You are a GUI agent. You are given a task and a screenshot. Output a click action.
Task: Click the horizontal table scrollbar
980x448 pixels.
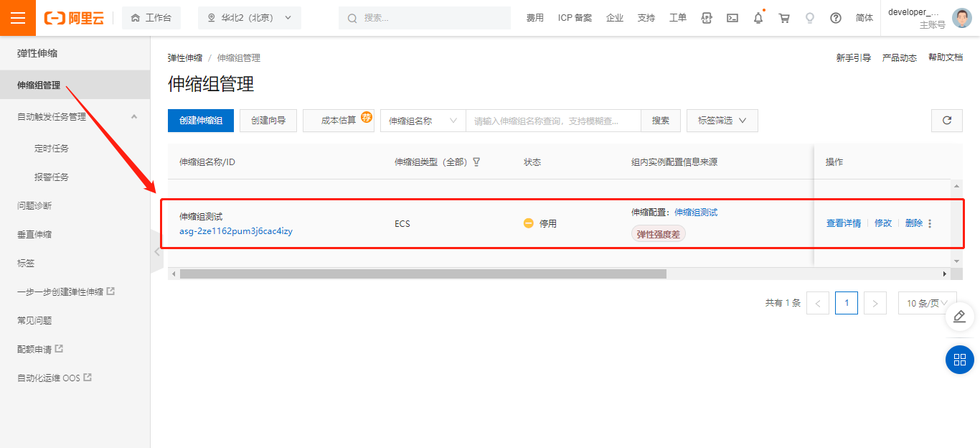pyautogui.click(x=423, y=274)
